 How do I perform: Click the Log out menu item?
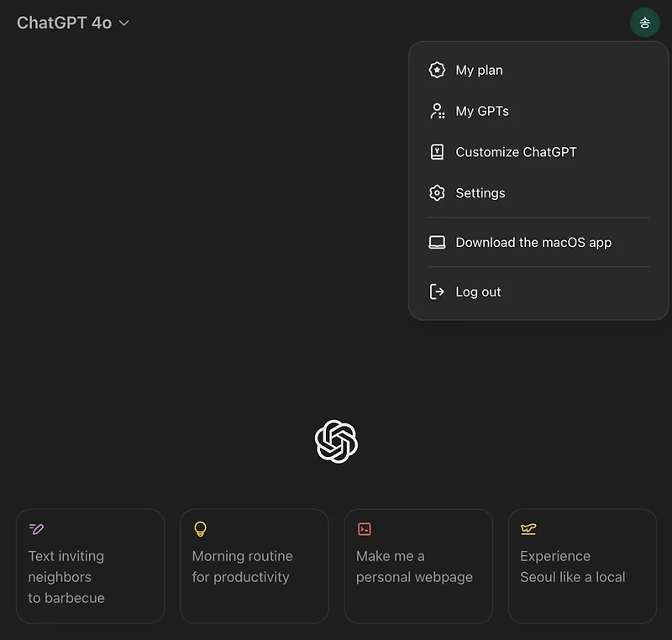pyautogui.click(x=478, y=291)
